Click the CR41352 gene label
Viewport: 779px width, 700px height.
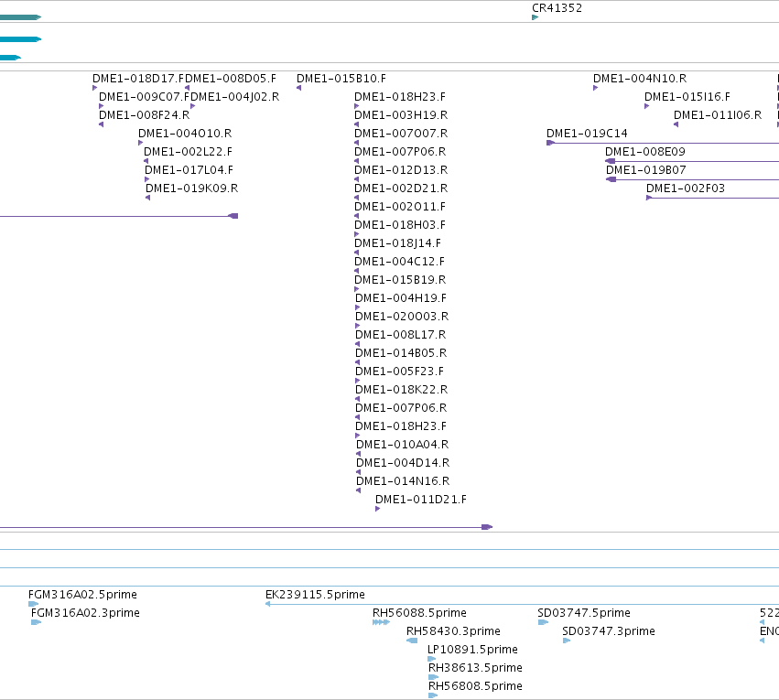[557, 8]
